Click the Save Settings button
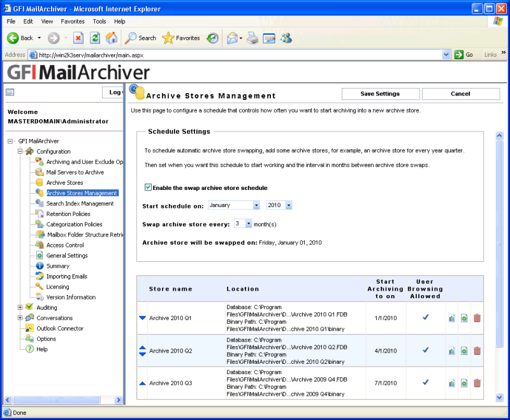Image resolution: width=510 pixels, height=420 pixels. pyautogui.click(x=380, y=94)
